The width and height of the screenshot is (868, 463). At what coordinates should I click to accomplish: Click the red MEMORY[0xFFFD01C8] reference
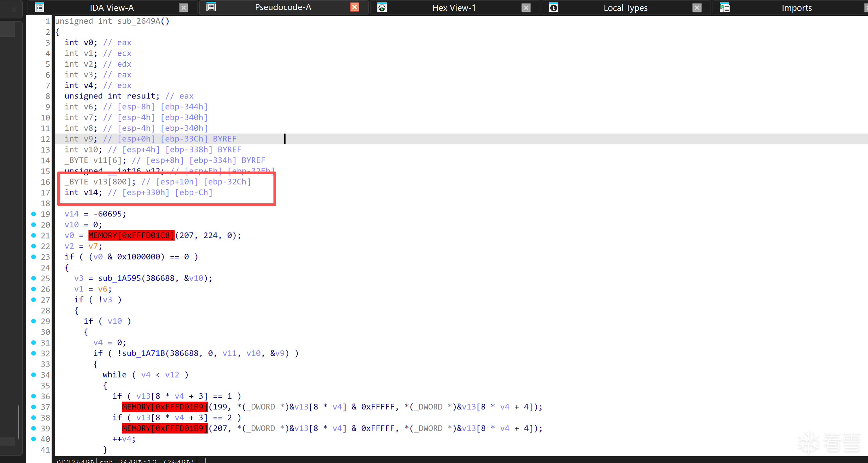coord(131,236)
